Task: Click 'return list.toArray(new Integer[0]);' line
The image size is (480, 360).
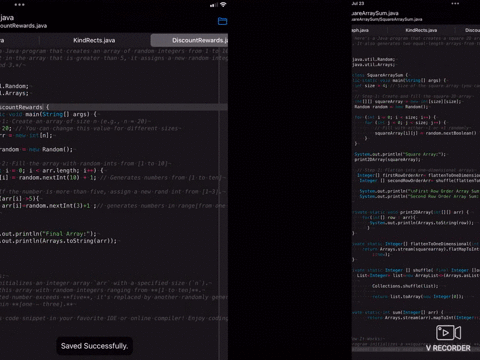Action: point(418,296)
